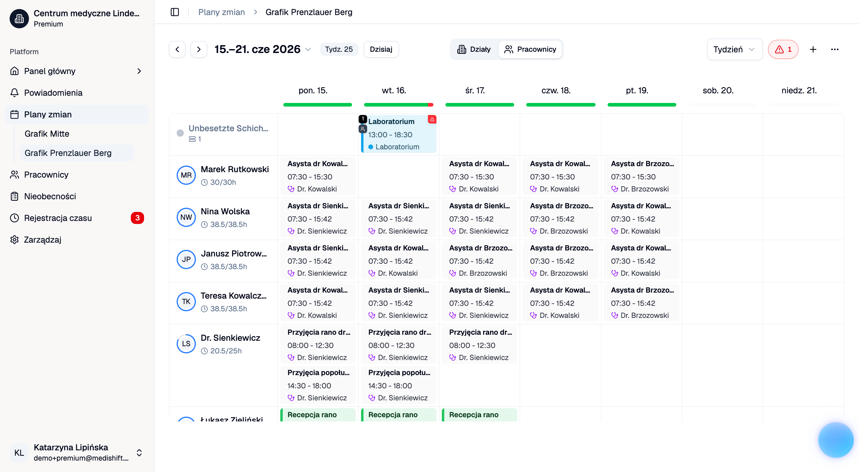Expand the Panel główny submenu
Image resolution: width=868 pixels, height=472 pixels.
(139, 71)
